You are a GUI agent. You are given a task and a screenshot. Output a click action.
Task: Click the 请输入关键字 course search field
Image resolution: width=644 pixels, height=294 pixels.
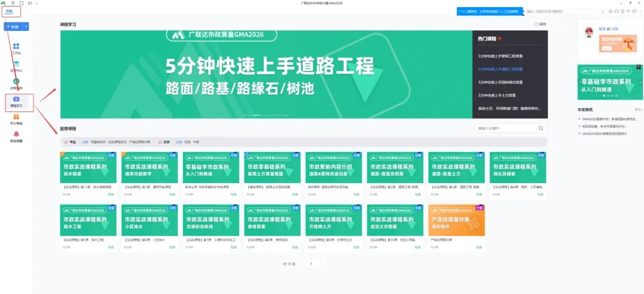(506, 128)
